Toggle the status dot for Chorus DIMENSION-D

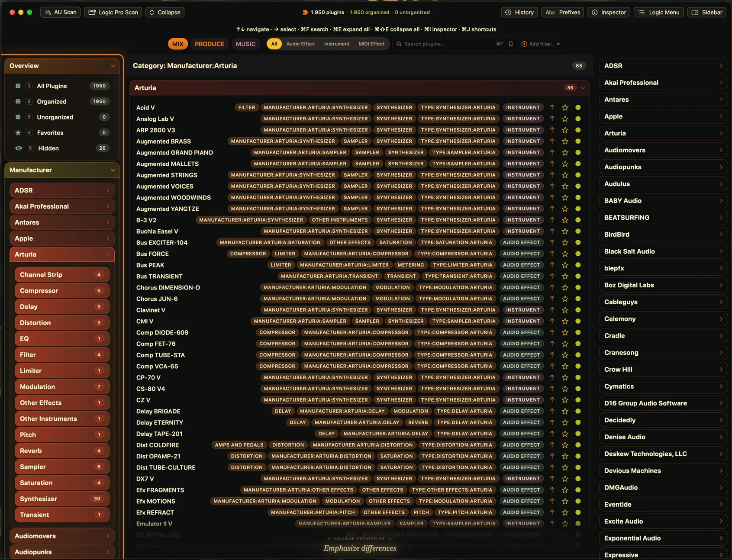[x=578, y=288]
